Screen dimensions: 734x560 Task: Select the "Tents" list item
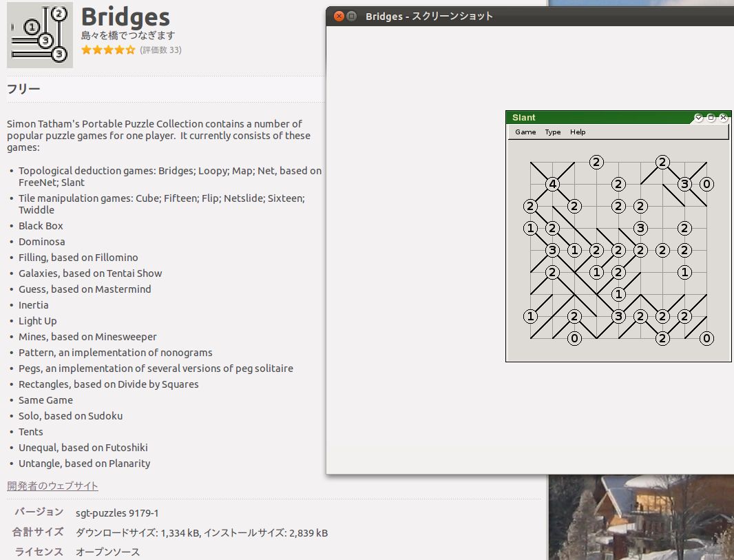click(30, 432)
